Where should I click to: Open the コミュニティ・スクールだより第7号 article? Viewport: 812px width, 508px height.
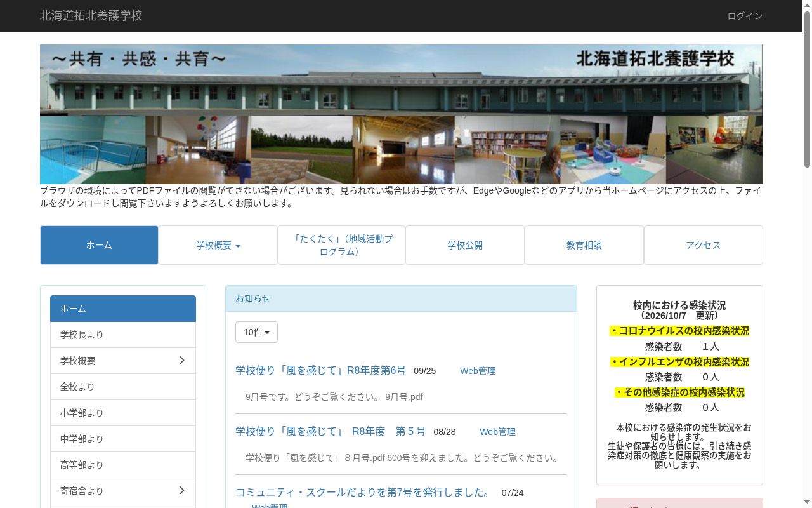363,492
